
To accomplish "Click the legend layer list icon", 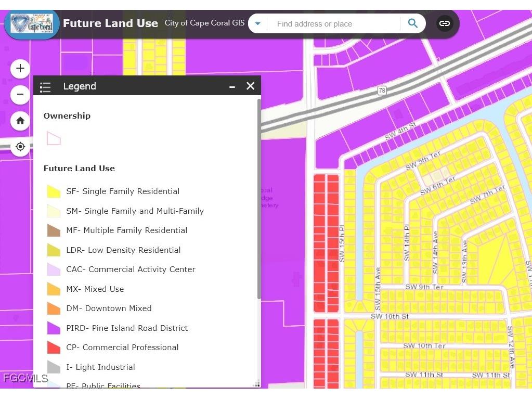I will pyautogui.click(x=45, y=87).
